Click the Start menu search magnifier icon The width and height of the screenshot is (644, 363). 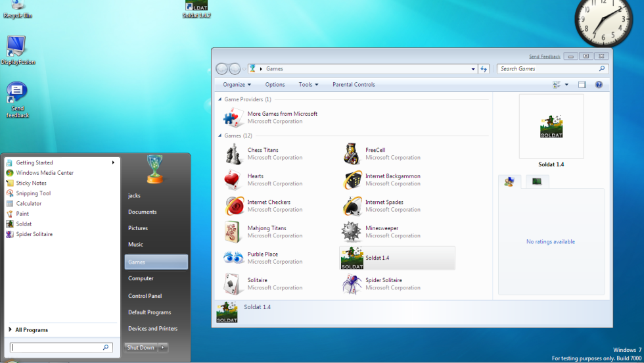pos(106,347)
